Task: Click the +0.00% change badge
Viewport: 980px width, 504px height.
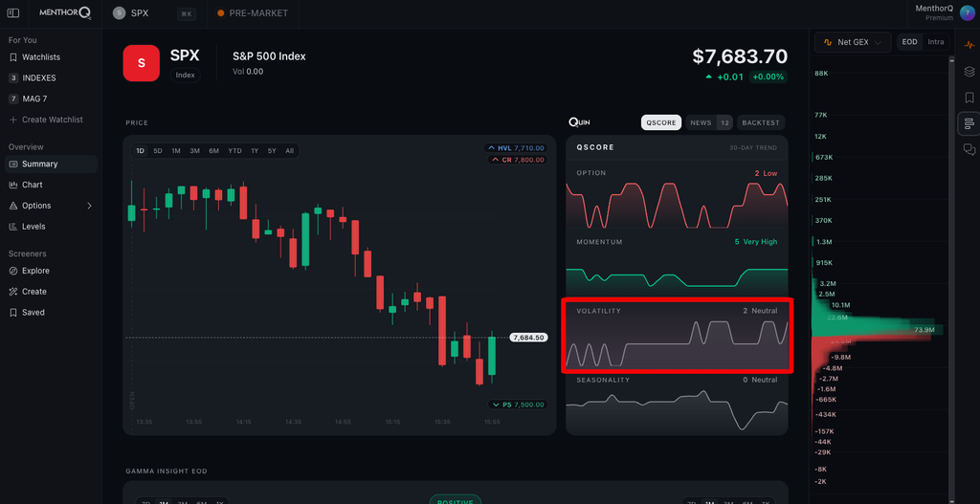Action: click(768, 77)
